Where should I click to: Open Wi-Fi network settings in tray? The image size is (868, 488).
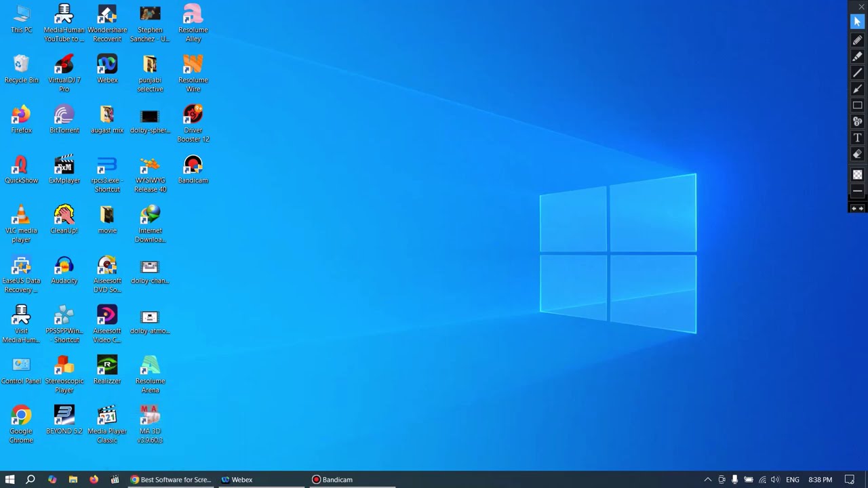[x=762, y=479]
